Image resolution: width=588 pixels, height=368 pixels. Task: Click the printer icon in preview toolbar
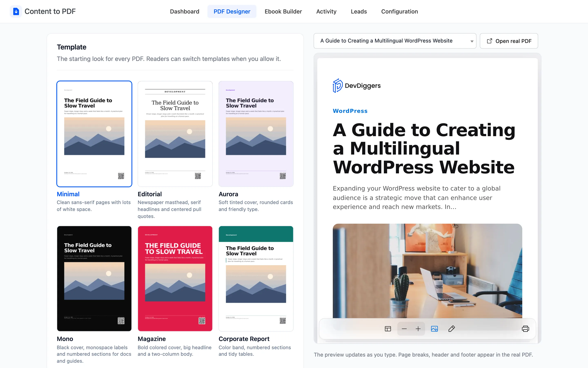[525, 329]
